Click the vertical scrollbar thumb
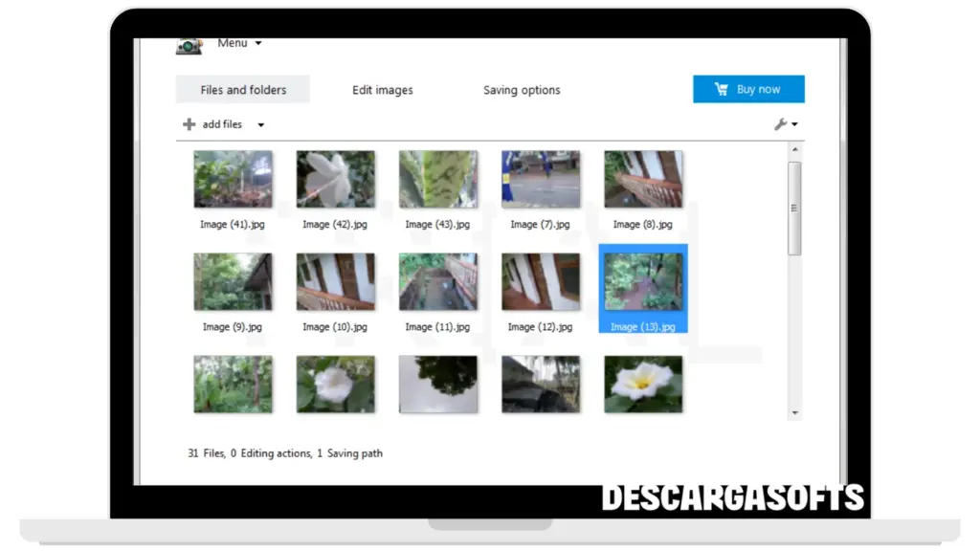The height and width of the screenshot is (551, 980). tap(794, 208)
